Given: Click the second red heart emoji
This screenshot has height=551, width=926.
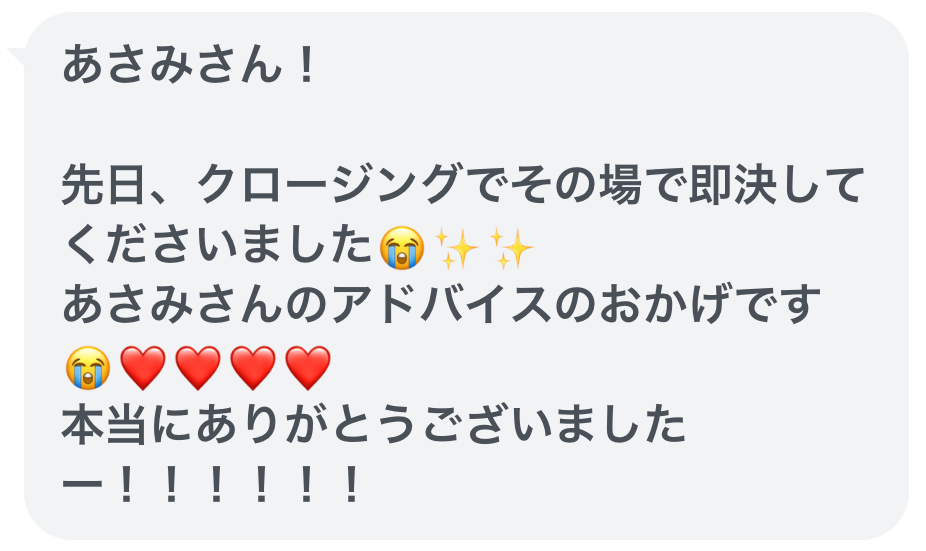Looking at the screenshot, I should pos(198,369).
